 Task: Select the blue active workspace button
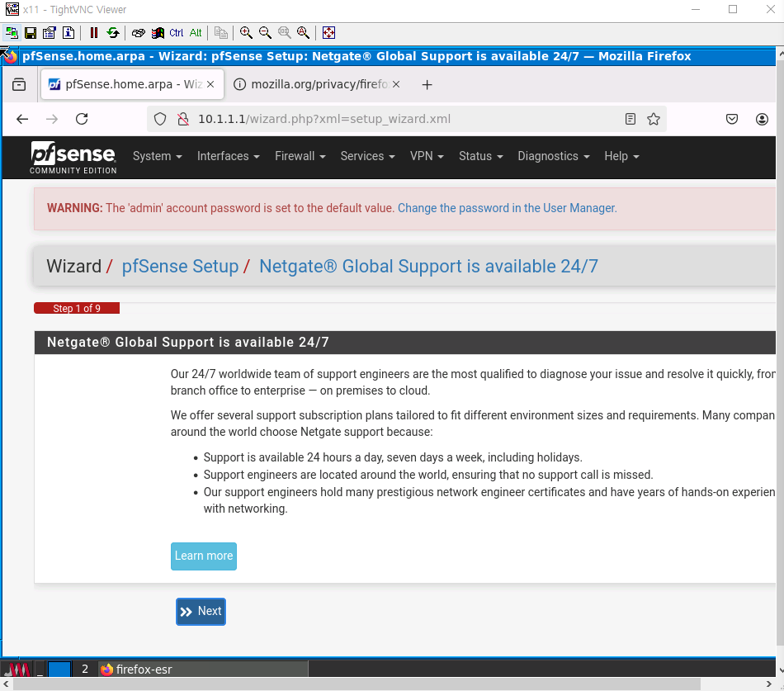pos(59,670)
